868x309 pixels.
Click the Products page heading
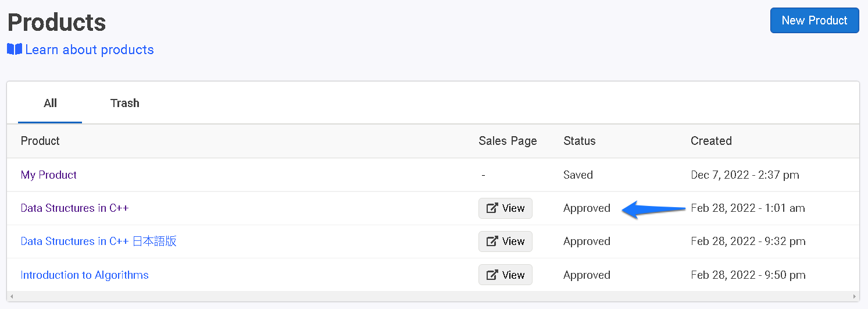click(56, 22)
